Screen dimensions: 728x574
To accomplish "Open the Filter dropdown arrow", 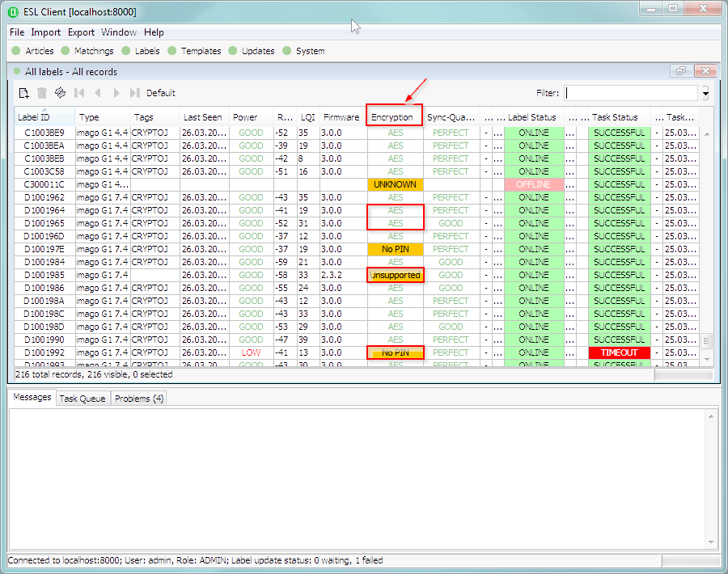I will [x=705, y=93].
